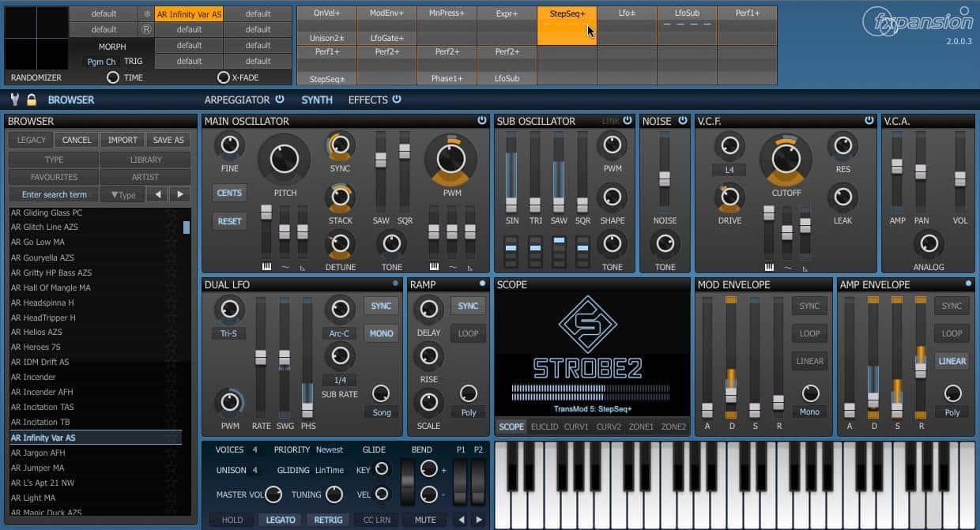
Task: Open the Type filter dropdown in the browser
Action: 123,195
